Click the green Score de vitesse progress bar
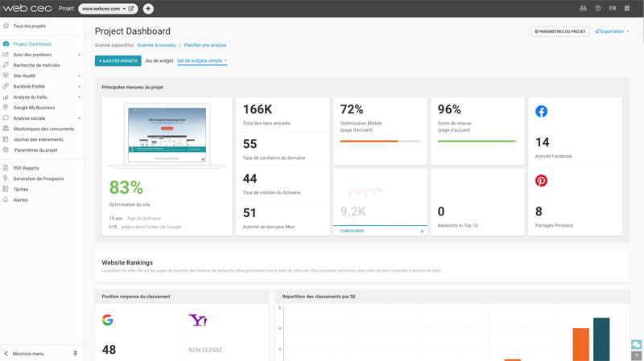This screenshot has height=361, width=644. tap(476, 142)
